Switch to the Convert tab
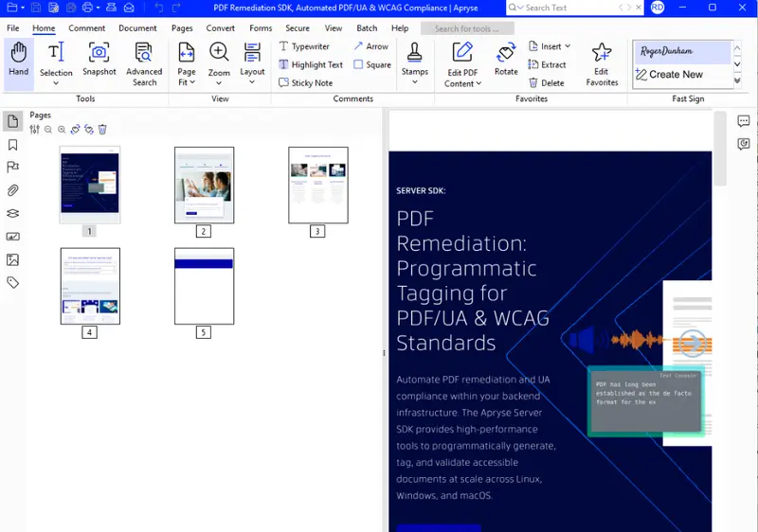The width and height of the screenshot is (758, 532). pos(221,28)
